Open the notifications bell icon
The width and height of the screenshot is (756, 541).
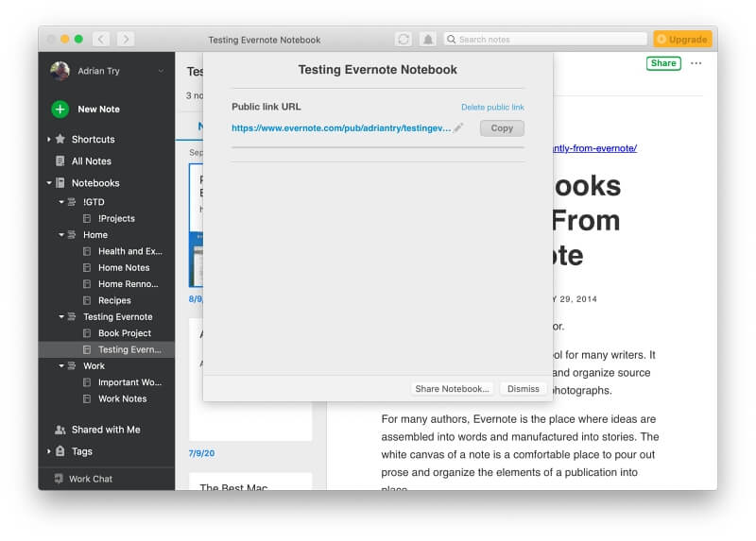(428, 39)
